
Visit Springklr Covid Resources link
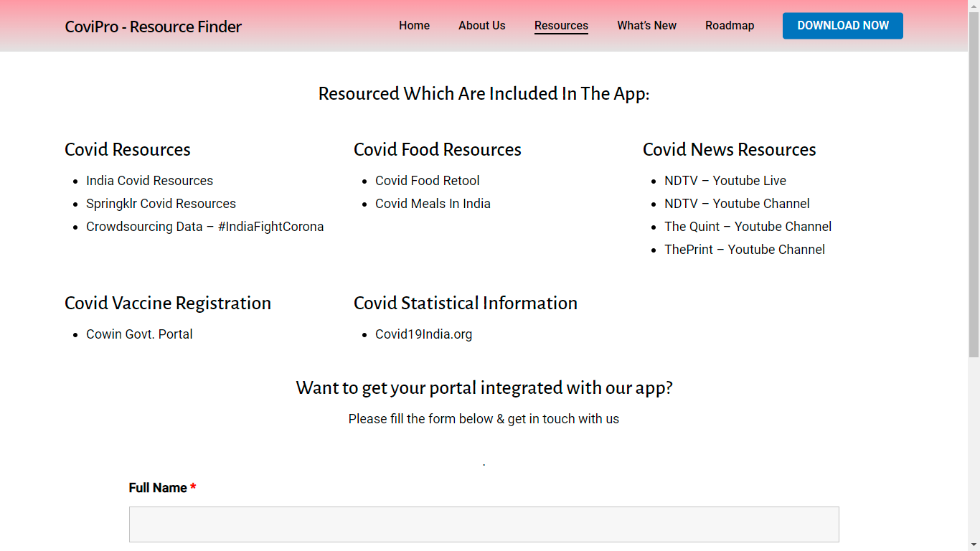pyautogui.click(x=161, y=204)
